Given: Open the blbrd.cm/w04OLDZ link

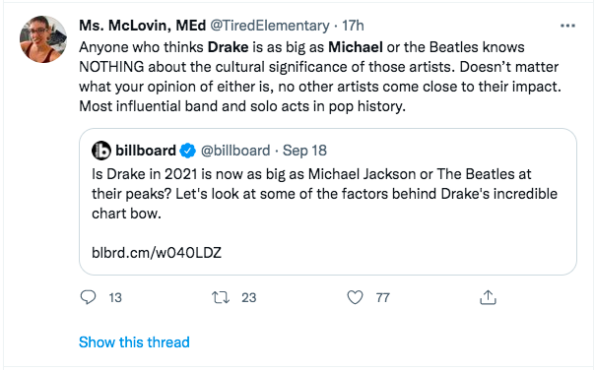Looking at the screenshot, I should (156, 252).
